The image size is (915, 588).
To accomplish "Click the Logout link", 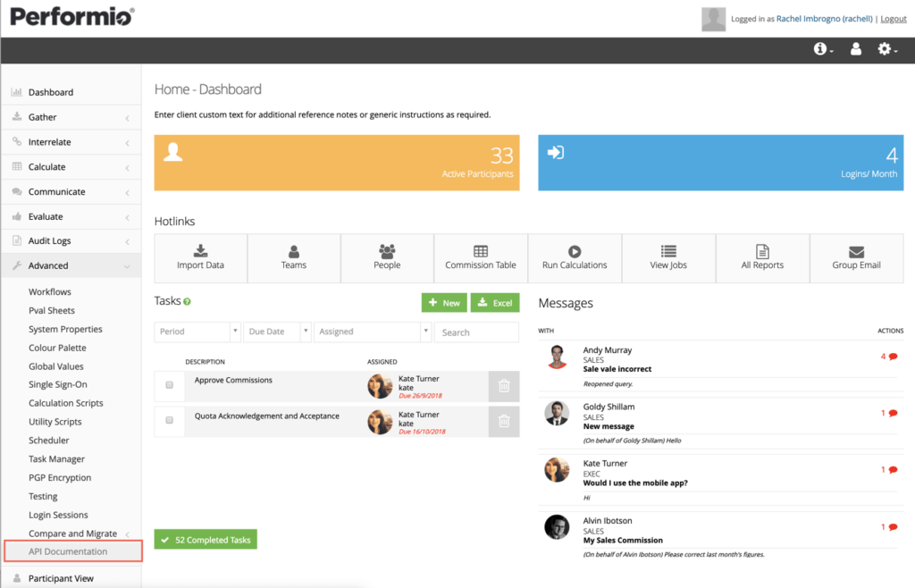I will click(894, 19).
